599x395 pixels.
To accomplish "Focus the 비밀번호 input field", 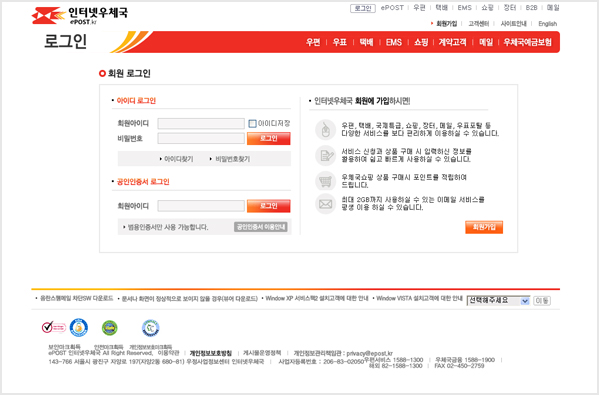I will point(201,138).
